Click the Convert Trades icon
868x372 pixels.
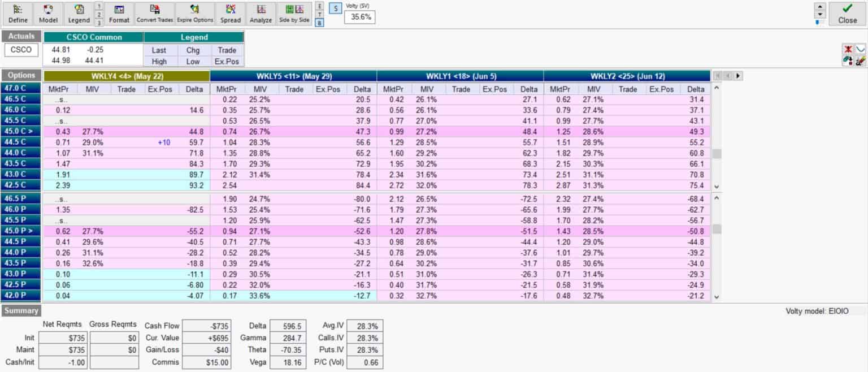[x=154, y=14]
